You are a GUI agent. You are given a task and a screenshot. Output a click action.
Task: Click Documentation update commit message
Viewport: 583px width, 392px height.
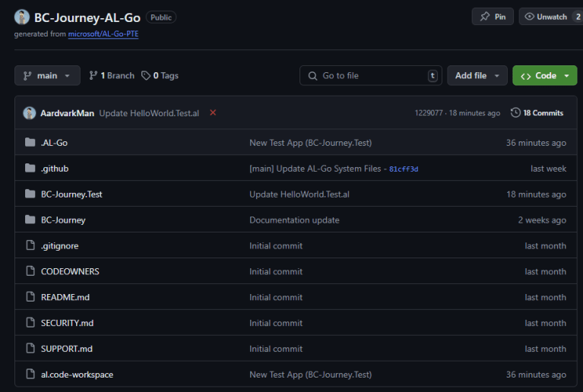pos(294,220)
